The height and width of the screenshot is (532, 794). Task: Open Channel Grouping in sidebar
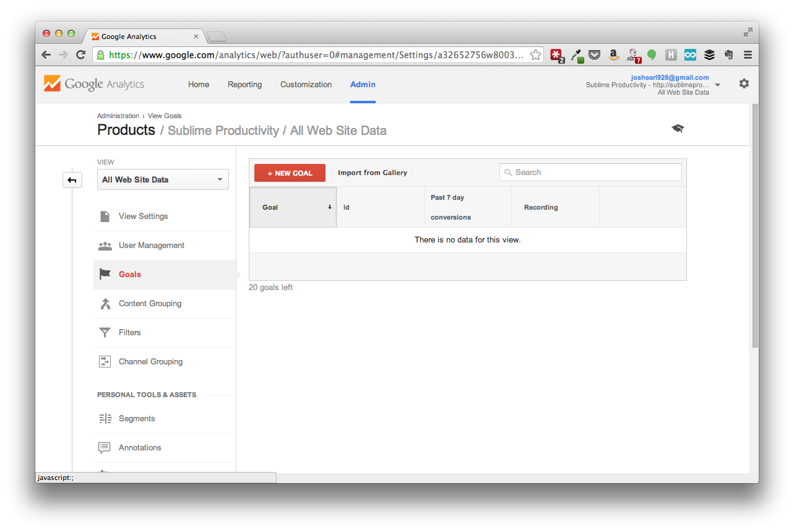click(150, 362)
